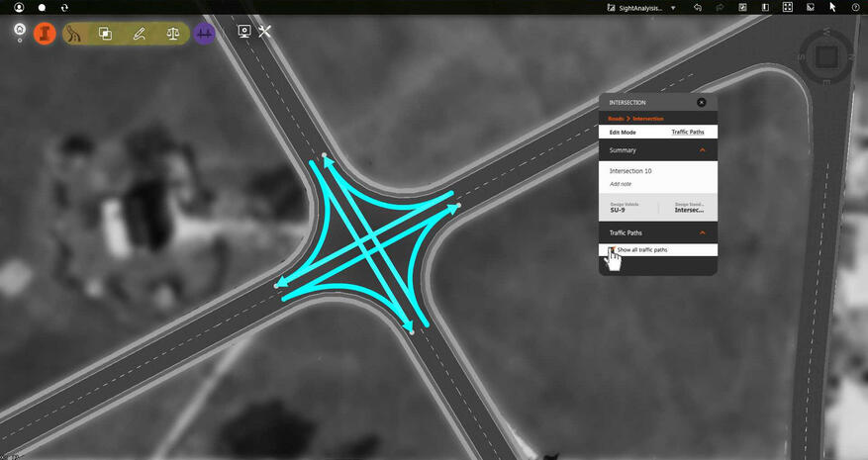Screen dimensions: 868x460
Task: Open the balance scale analysis tool
Action: [173, 33]
